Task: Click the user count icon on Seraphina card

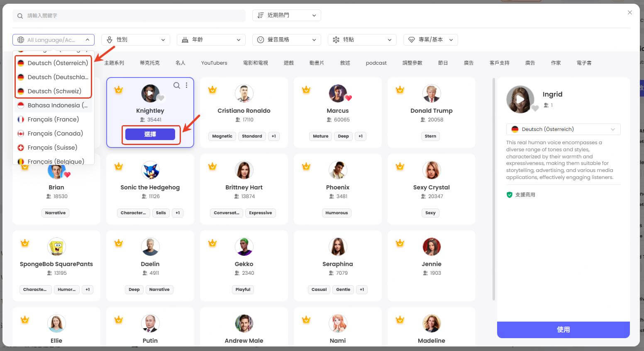Action: click(x=331, y=273)
